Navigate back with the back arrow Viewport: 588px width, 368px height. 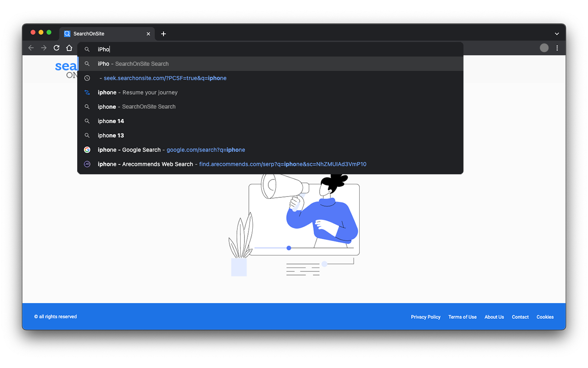point(31,48)
